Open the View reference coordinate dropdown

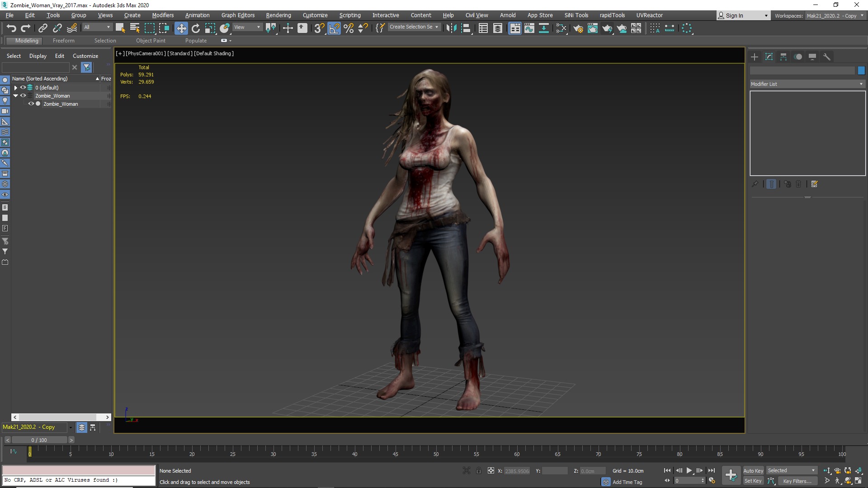click(x=247, y=27)
